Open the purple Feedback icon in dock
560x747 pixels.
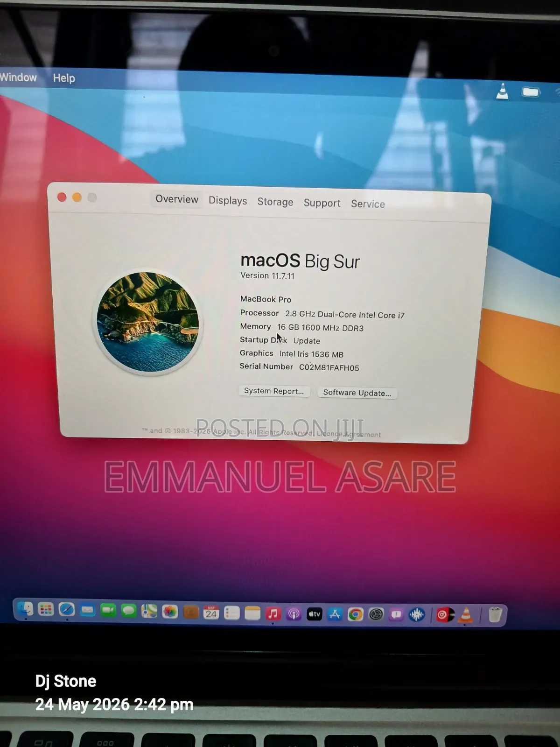point(396,615)
